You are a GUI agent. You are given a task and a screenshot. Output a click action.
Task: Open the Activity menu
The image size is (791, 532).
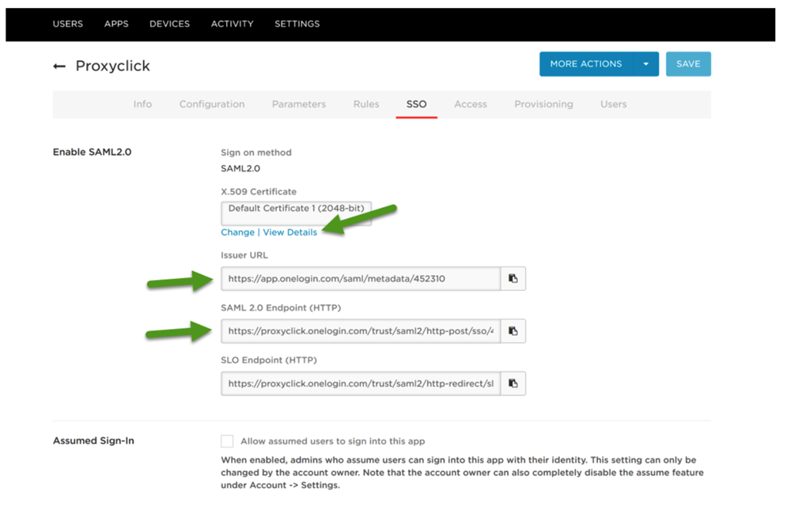pyautogui.click(x=232, y=24)
